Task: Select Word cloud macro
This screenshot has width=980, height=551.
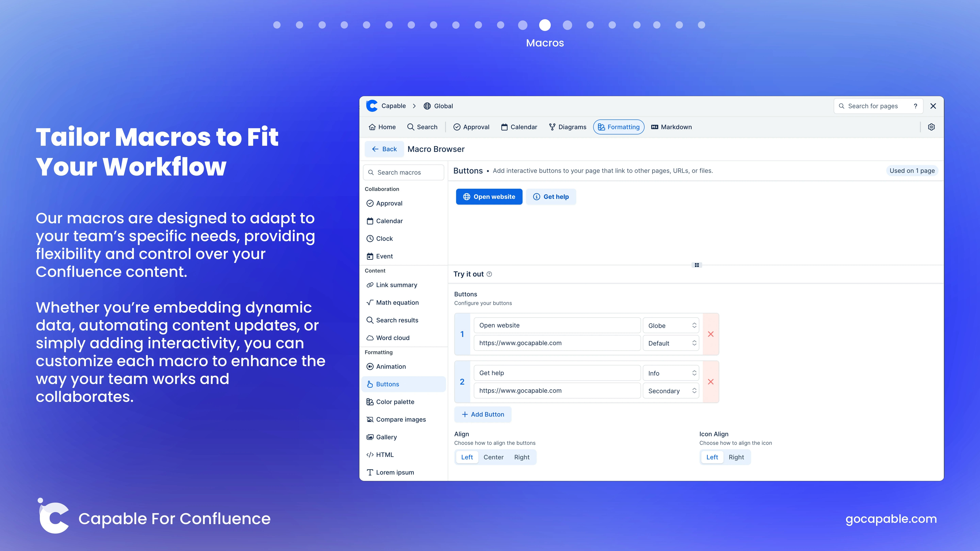Action: 403,338
